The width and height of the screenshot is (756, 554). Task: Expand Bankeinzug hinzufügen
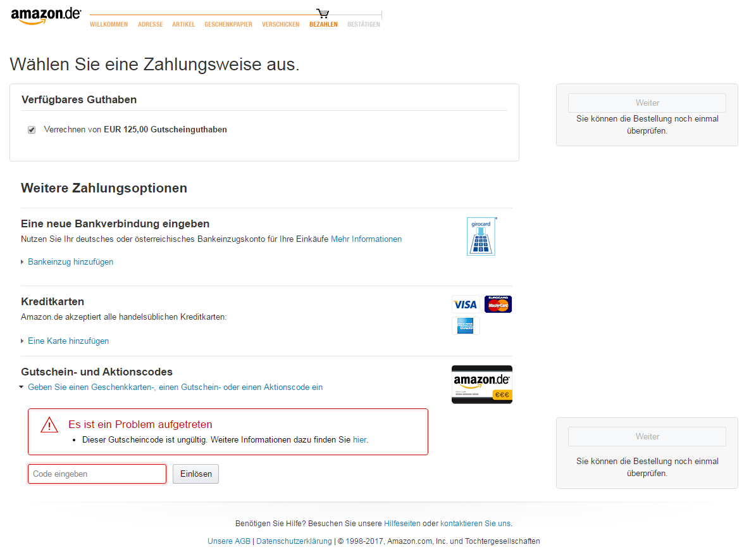[x=70, y=262]
